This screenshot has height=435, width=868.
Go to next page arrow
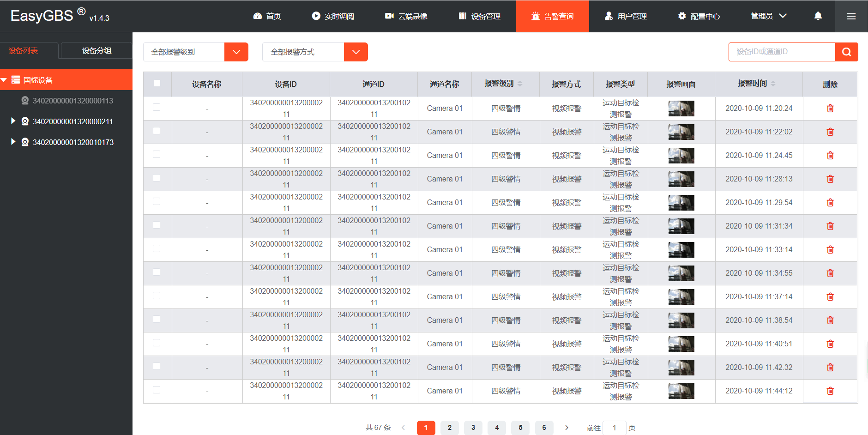(567, 428)
